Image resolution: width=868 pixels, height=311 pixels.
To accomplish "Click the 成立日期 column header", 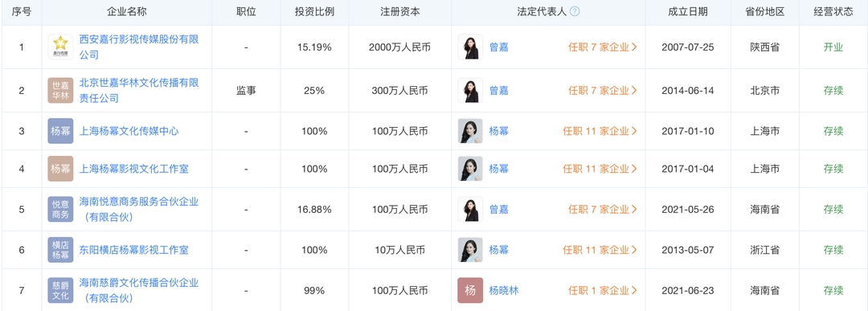I will click(x=687, y=11).
